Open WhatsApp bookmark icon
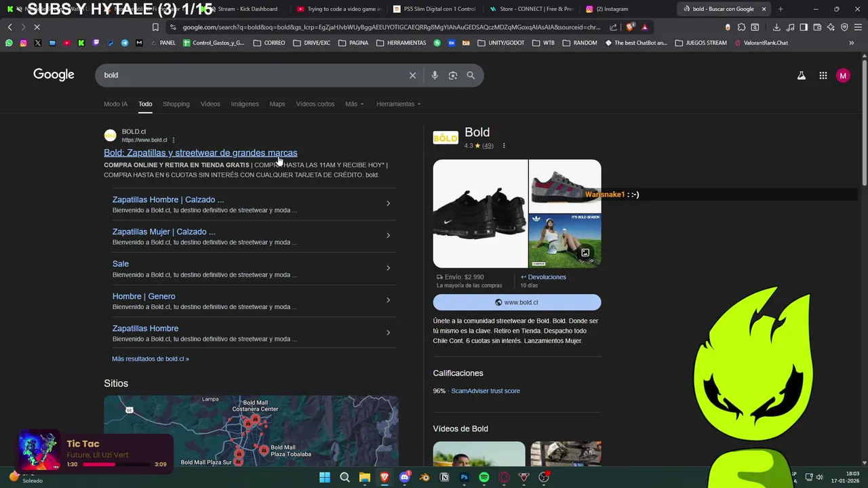This screenshot has width=868, height=488. [9, 43]
